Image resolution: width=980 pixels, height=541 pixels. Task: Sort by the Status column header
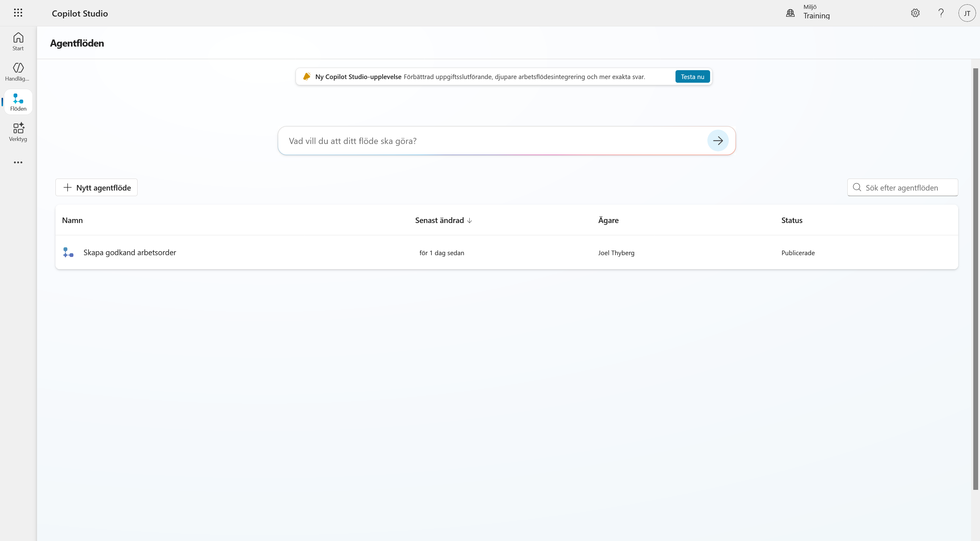(x=792, y=220)
